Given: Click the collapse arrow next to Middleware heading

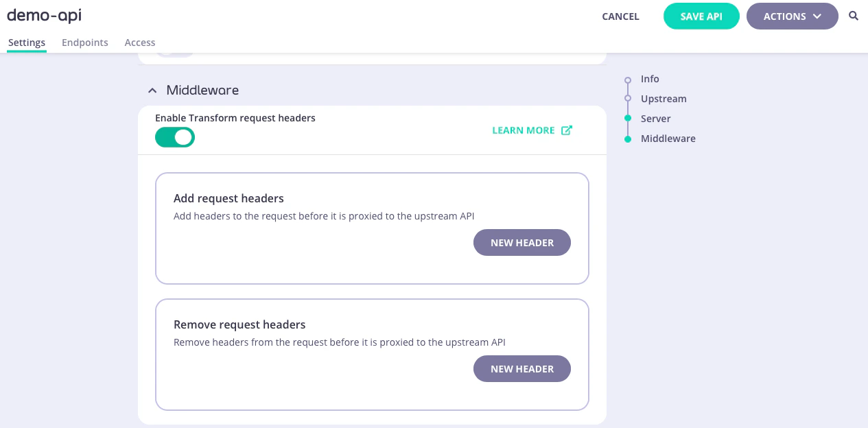Looking at the screenshot, I should point(152,90).
